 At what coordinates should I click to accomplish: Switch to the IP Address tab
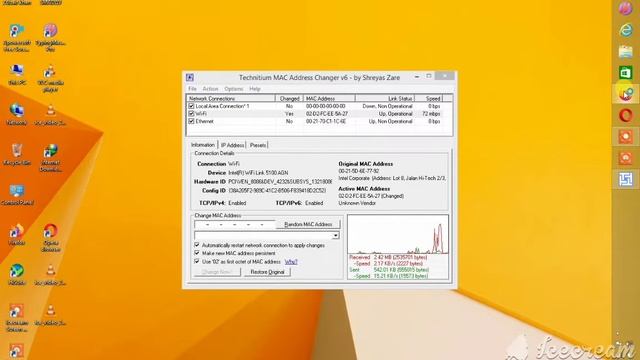click(232, 145)
